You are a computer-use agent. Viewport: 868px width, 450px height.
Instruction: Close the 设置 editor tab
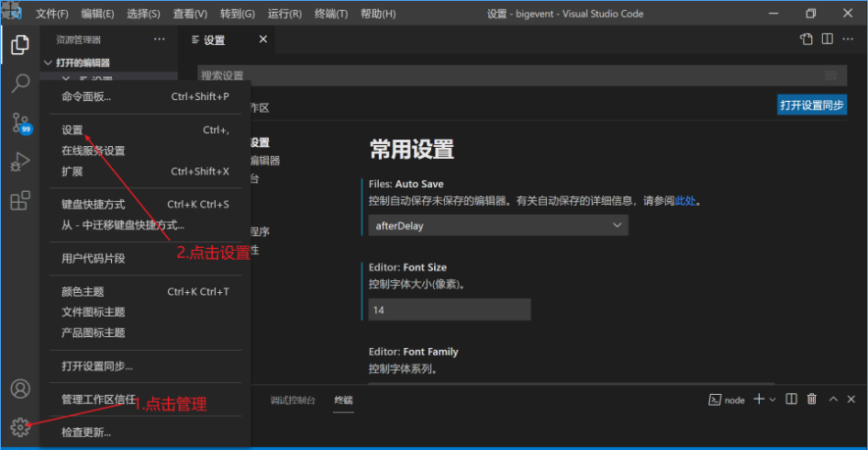(x=263, y=39)
